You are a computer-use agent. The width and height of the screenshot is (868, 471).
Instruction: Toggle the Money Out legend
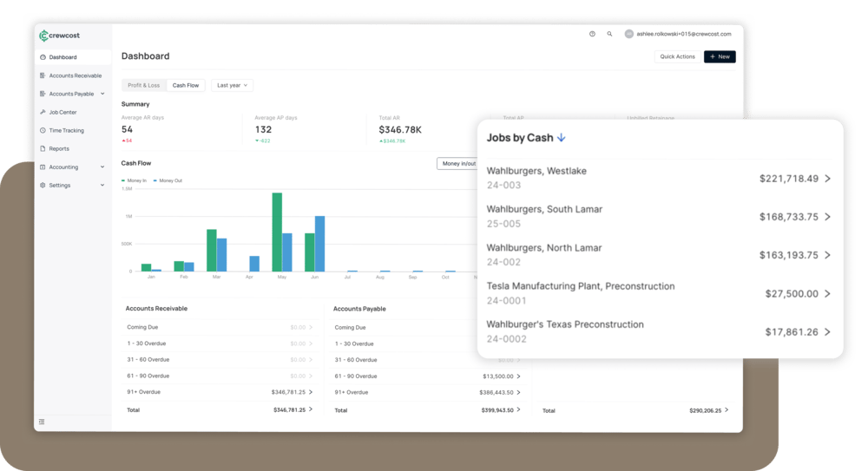(x=168, y=180)
